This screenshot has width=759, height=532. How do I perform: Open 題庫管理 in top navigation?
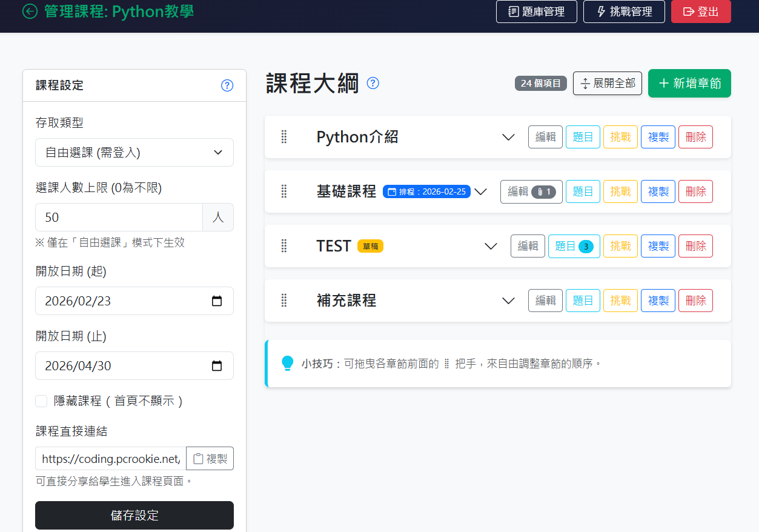pyautogui.click(x=536, y=12)
